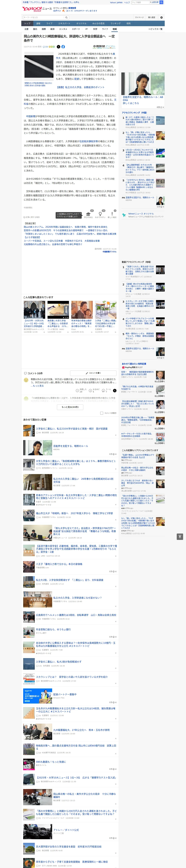The height and width of the screenshot is (868, 186).
Task: Open the 【画像】私立大の入学金 link
Action: (x=81, y=87)
